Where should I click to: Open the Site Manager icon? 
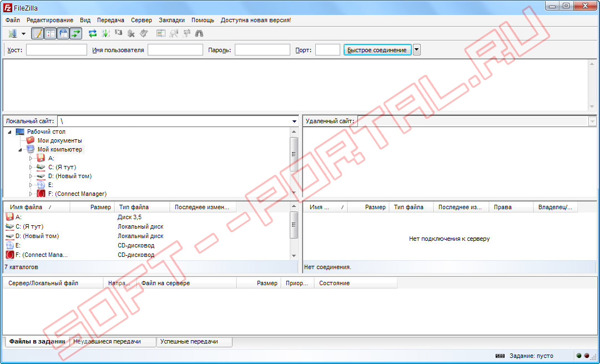[x=13, y=34]
